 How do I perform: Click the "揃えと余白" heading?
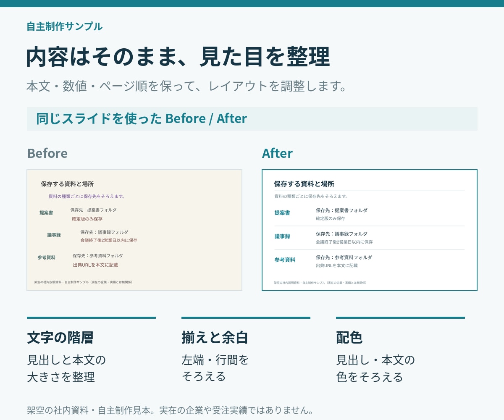(x=215, y=337)
